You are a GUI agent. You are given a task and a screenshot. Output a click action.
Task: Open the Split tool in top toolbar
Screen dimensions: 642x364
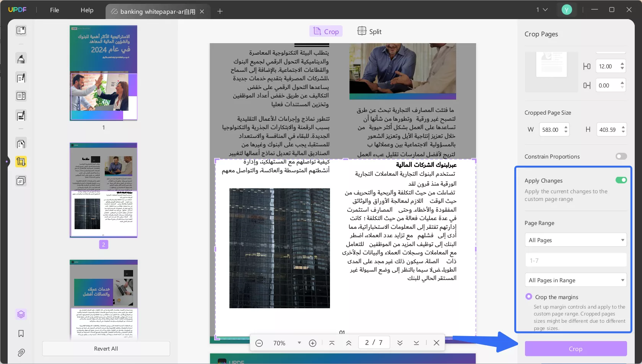pyautogui.click(x=368, y=31)
